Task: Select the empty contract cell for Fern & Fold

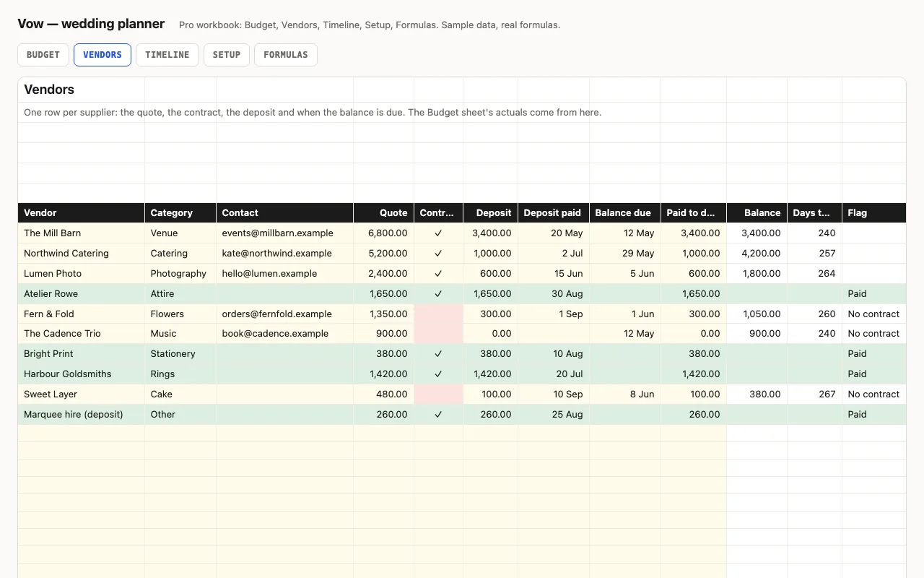Action: (438, 314)
